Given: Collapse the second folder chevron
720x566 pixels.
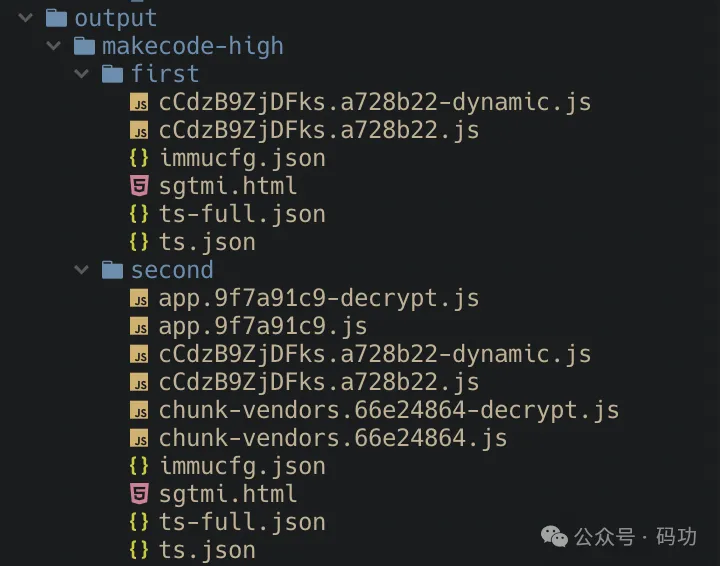Looking at the screenshot, I should [x=81, y=270].
